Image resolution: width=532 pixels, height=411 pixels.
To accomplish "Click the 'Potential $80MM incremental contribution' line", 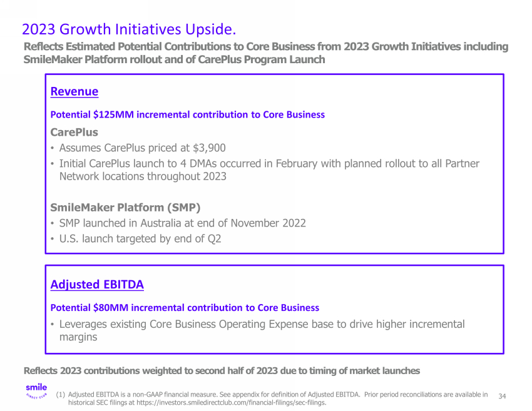I will [x=185, y=308].
